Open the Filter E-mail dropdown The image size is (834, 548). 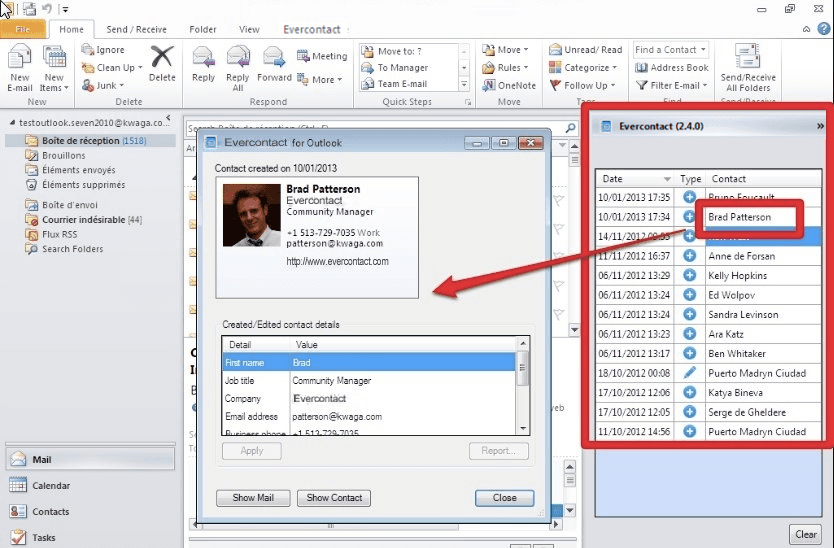pyautogui.click(x=672, y=85)
